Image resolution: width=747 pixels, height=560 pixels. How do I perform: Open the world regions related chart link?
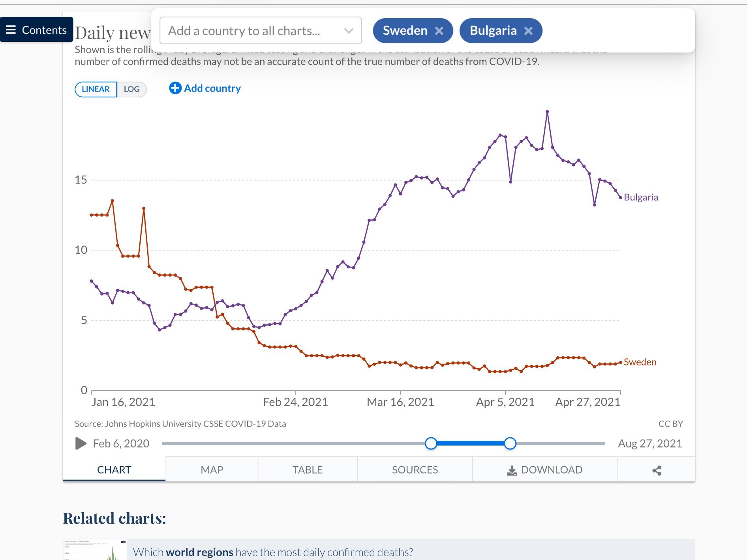pos(273,552)
